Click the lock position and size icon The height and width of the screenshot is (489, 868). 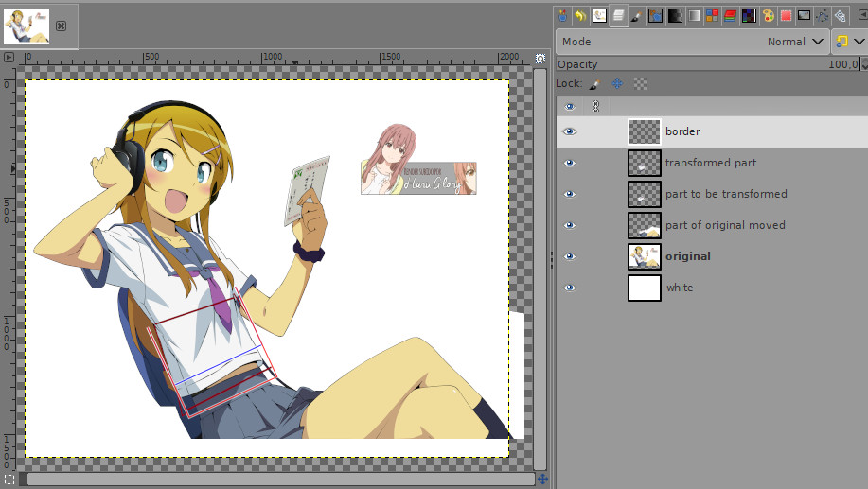tap(617, 83)
